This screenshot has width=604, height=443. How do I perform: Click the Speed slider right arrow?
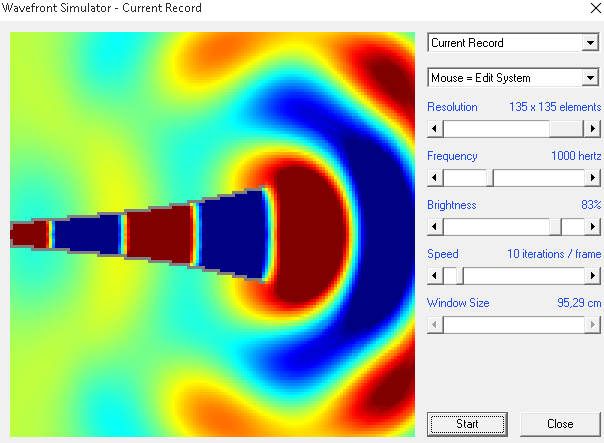(592, 275)
